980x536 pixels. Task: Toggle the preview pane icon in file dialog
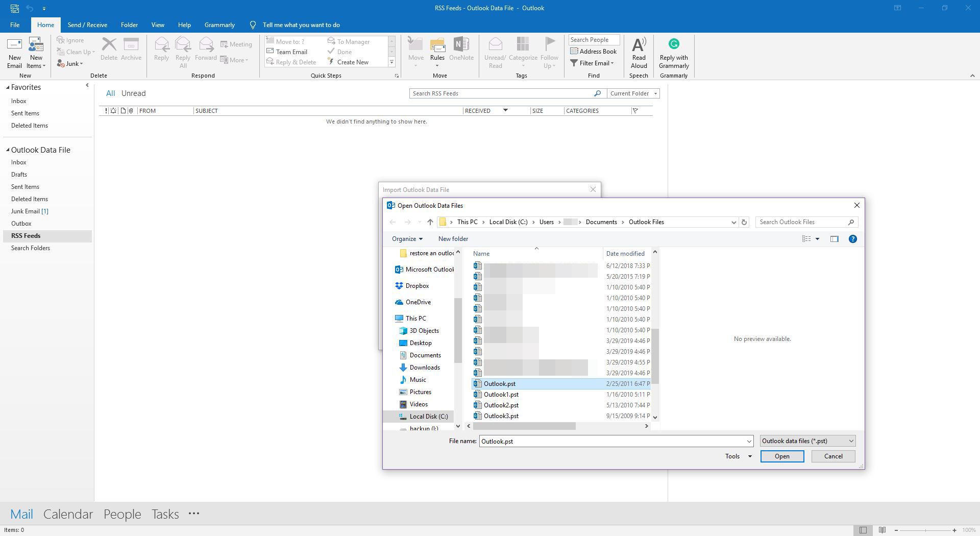point(834,239)
